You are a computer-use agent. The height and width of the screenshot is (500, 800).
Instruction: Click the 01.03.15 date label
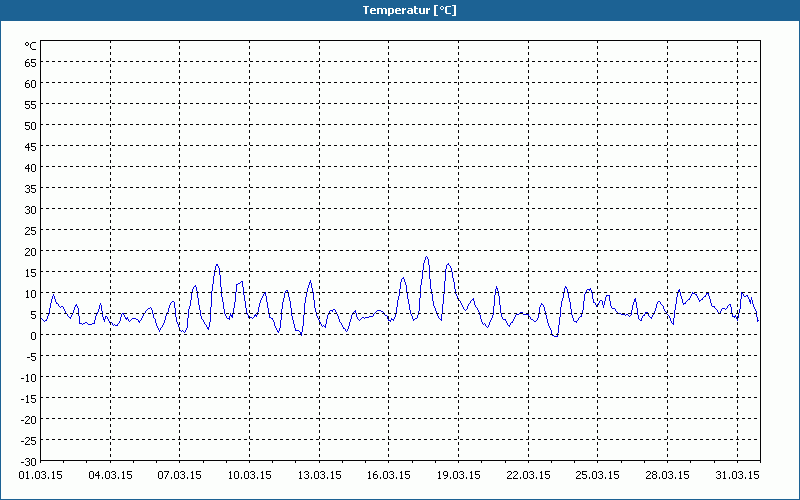click(x=41, y=475)
